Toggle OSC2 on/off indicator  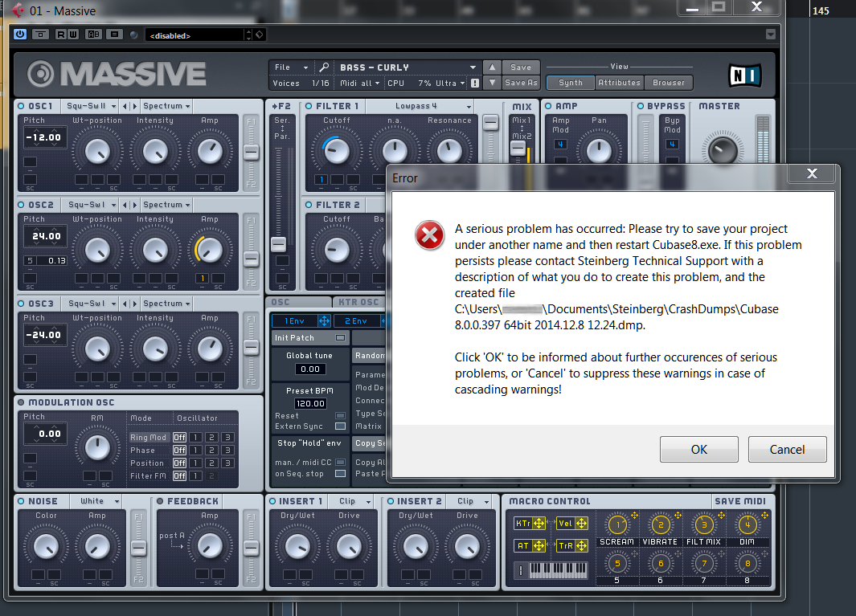(x=21, y=205)
